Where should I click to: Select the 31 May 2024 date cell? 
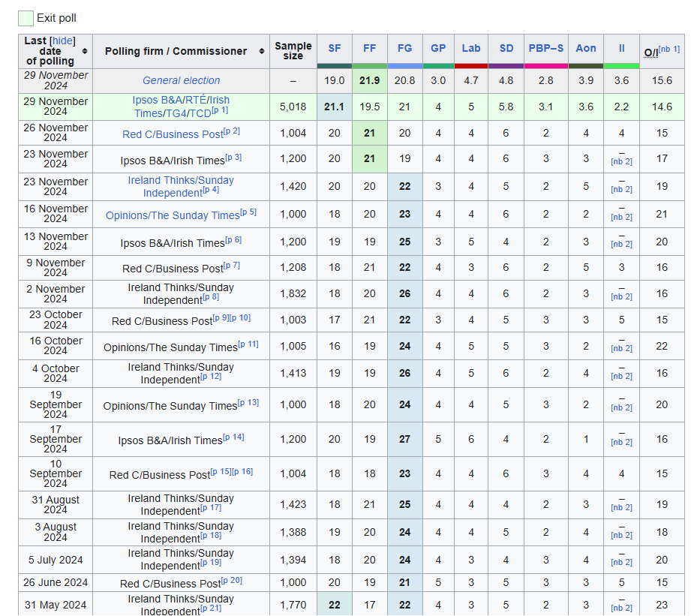[x=56, y=605]
